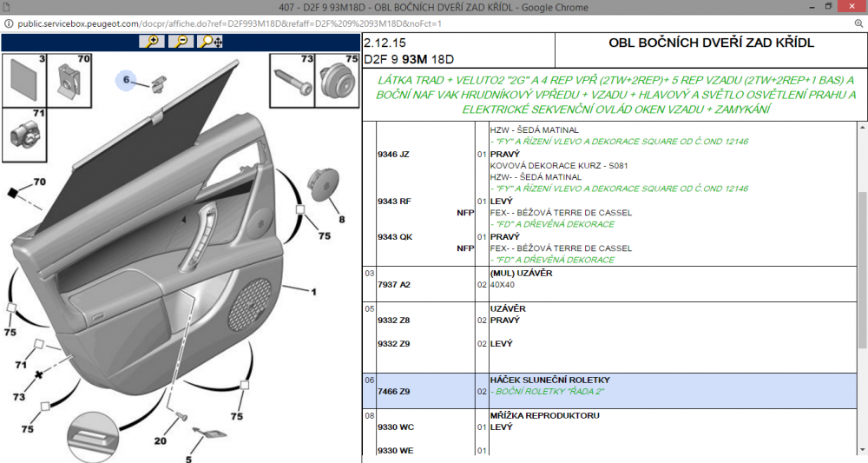The image size is (868, 463).
Task: Click KOVOVÁ DEKORACE KURZ - S081 text
Action: click(x=558, y=166)
